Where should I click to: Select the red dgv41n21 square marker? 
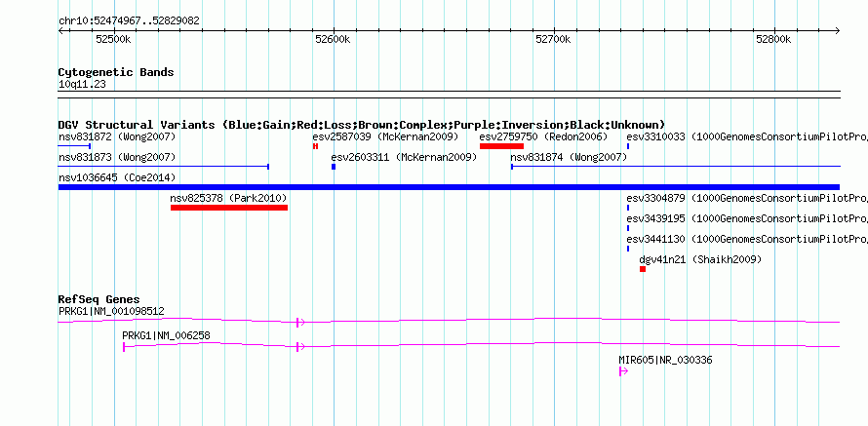[x=642, y=269]
